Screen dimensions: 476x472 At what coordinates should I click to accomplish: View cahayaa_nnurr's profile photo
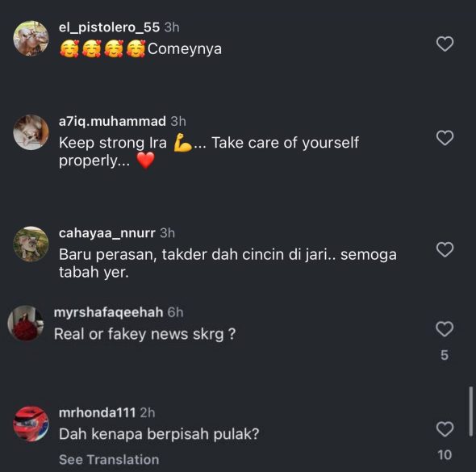(x=31, y=244)
